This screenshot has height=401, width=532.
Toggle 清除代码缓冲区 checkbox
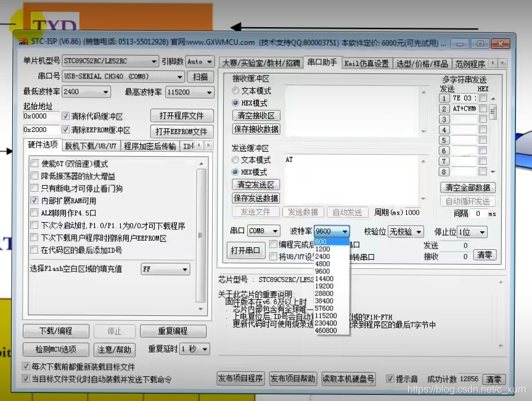65,116
